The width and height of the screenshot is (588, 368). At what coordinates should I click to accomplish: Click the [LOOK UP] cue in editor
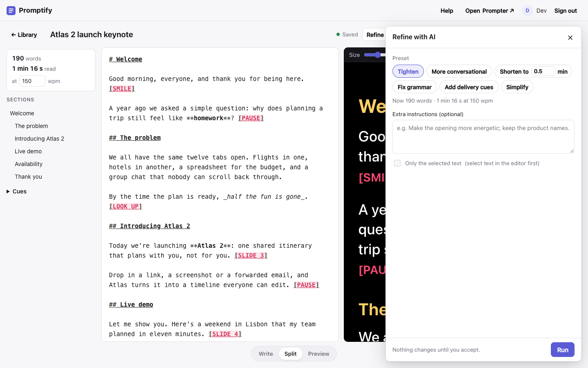click(x=125, y=206)
